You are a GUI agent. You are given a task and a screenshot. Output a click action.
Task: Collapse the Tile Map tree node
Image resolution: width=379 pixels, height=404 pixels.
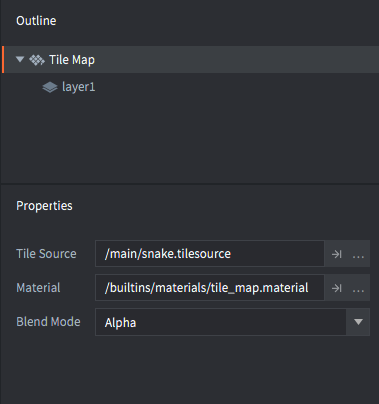point(20,60)
